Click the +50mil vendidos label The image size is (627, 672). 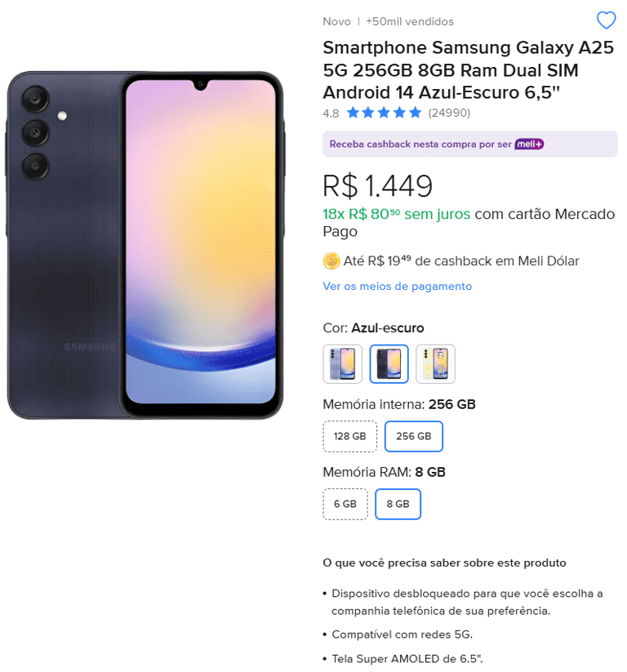click(410, 21)
